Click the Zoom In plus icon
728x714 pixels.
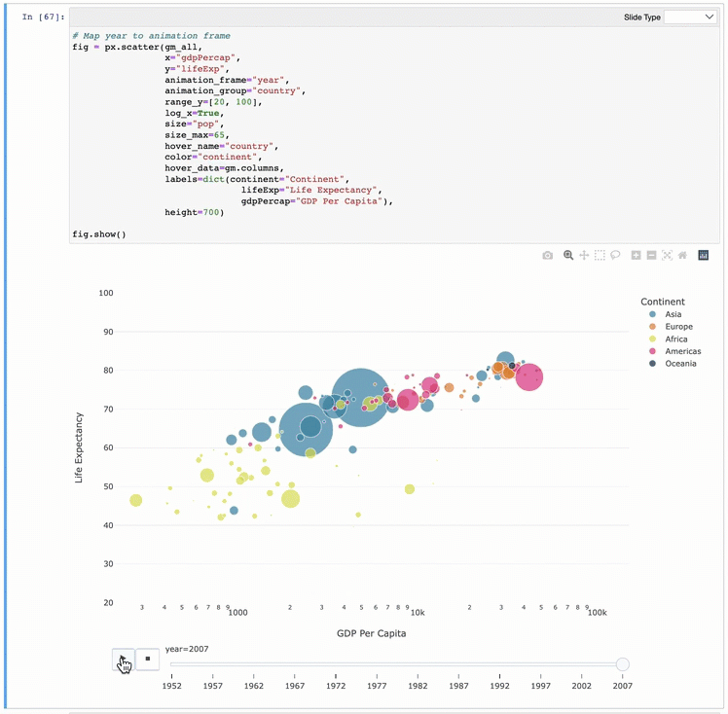tap(636, 256)
